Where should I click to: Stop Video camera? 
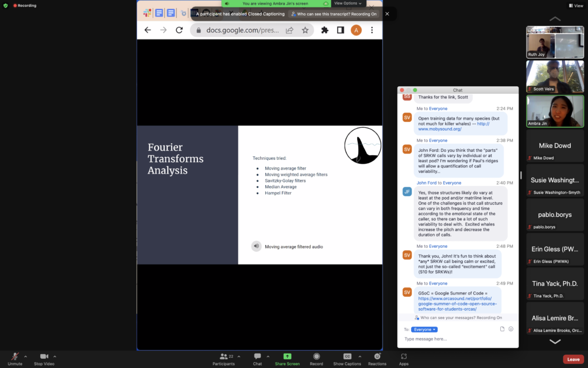coord(44,359)
